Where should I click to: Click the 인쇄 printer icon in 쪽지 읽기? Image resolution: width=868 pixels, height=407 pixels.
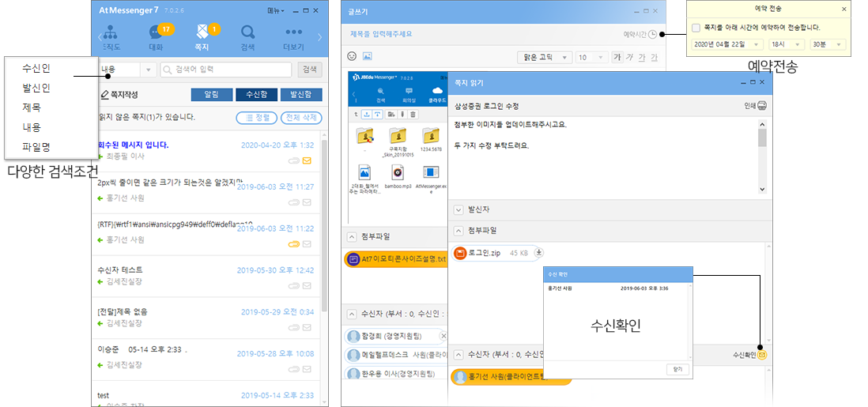[762, 105]
